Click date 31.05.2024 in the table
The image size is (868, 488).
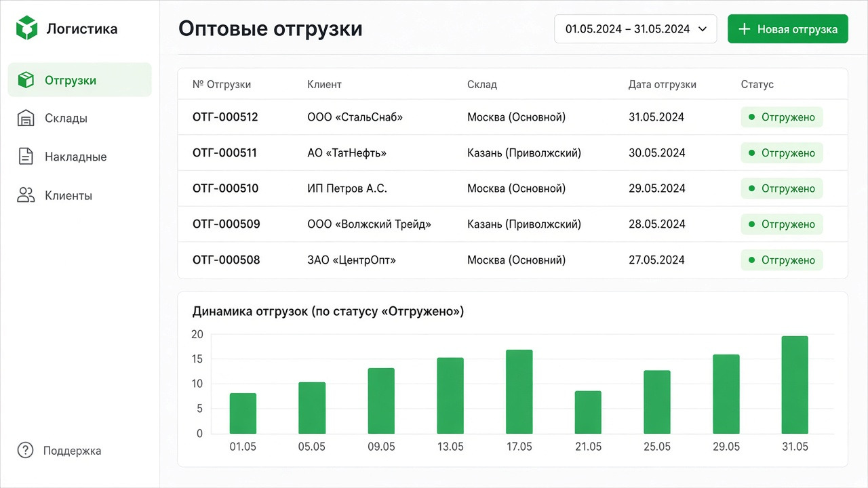(x=656, y=117)
